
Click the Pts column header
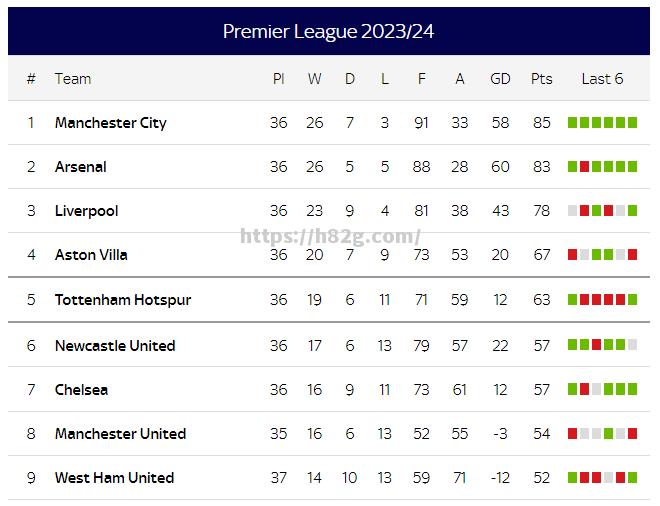tap(541, 79)
